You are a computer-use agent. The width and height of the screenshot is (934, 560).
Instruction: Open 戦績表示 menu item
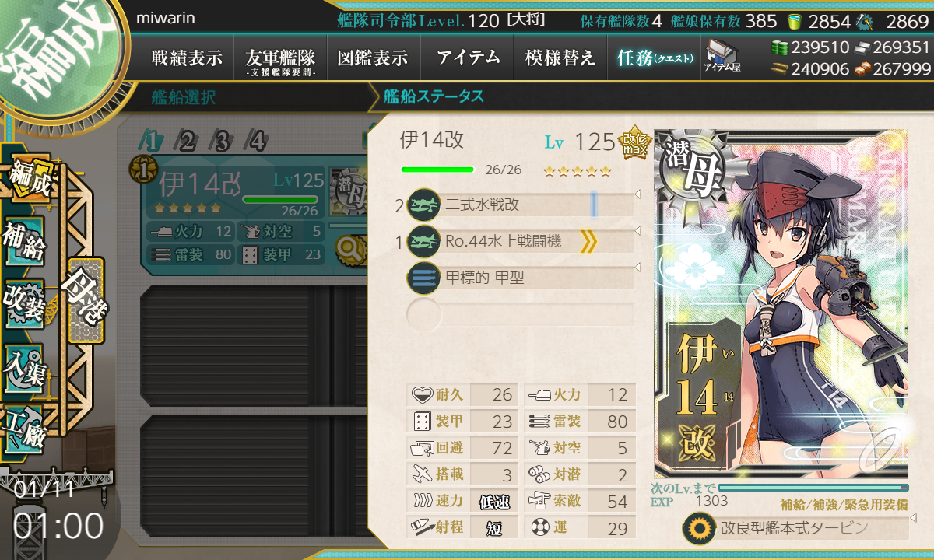(187, 58)
